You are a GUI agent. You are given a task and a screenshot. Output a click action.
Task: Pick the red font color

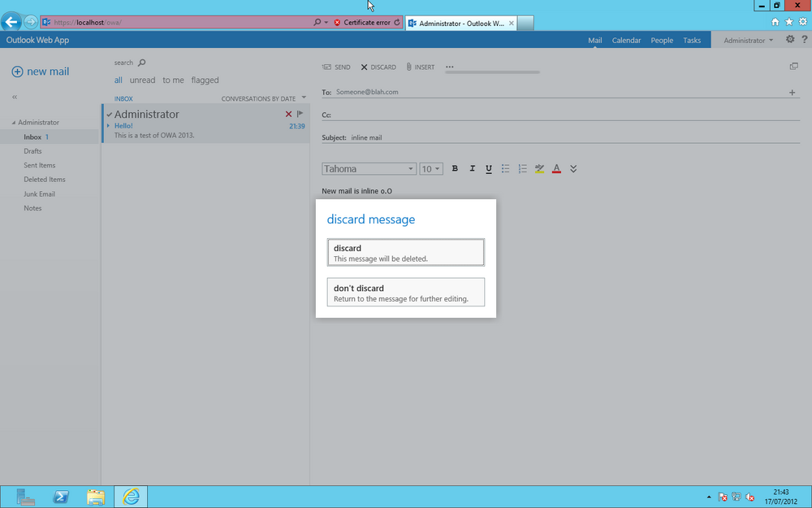tap(556, 168)
